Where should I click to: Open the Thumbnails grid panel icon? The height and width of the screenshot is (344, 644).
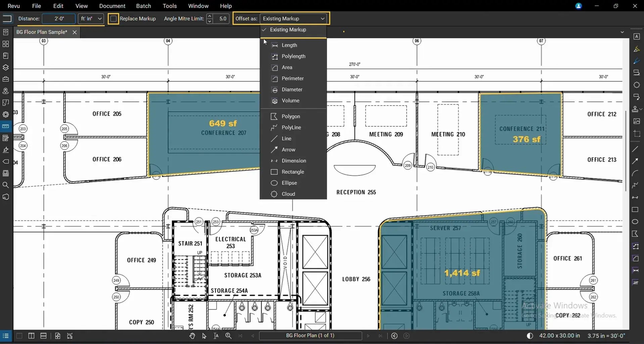click(5, 44)
